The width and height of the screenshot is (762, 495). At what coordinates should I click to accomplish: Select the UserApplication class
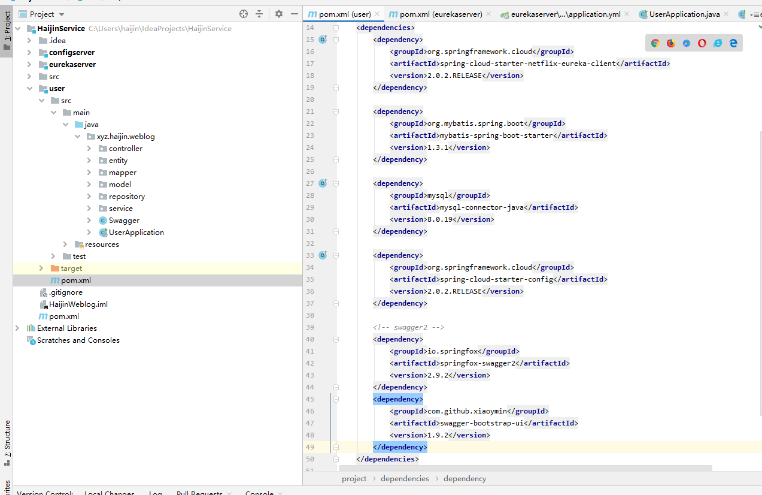pyautogui.click(x=136, y=232)
